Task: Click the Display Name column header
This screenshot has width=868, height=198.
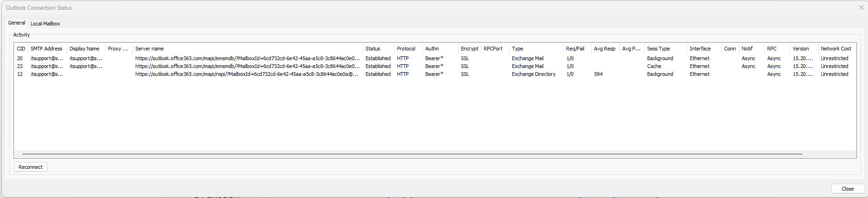Action: click(x=85, y=49)
